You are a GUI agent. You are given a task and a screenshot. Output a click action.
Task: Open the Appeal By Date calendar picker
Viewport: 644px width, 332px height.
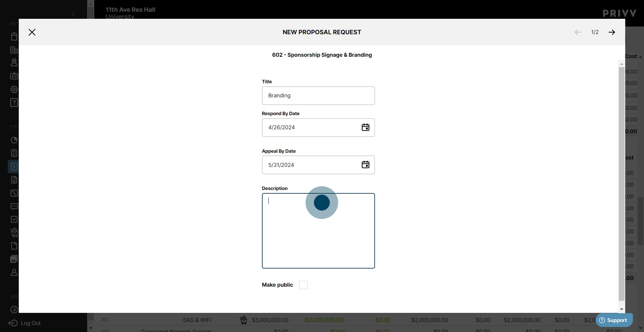pos(366,165)
